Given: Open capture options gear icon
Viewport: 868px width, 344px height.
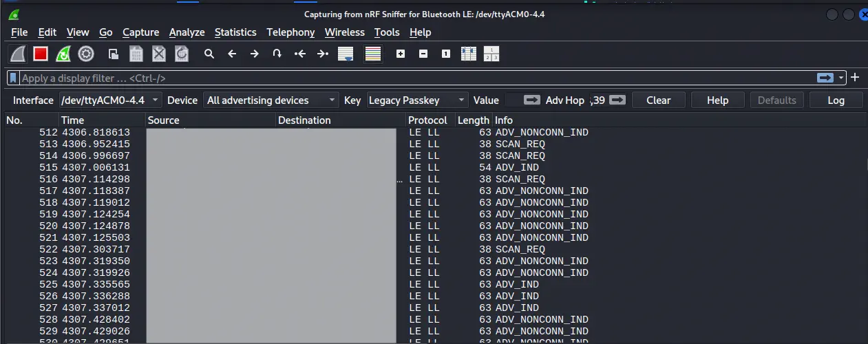Looking at the screenshot, I should click(x=86, y=54).
